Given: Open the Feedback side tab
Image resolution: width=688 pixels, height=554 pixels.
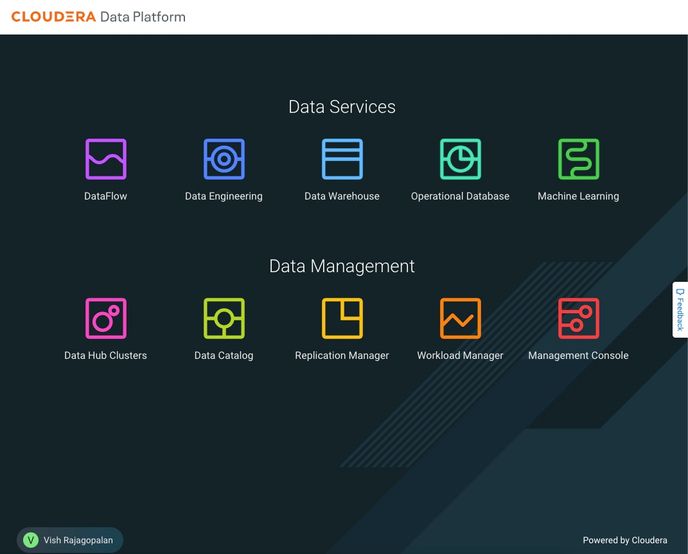Looking at the screenshot, I should (x=680, y=310).
